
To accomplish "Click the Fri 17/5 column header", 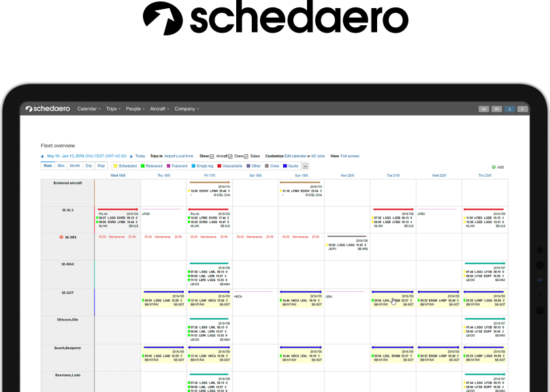I will point(210,176).
